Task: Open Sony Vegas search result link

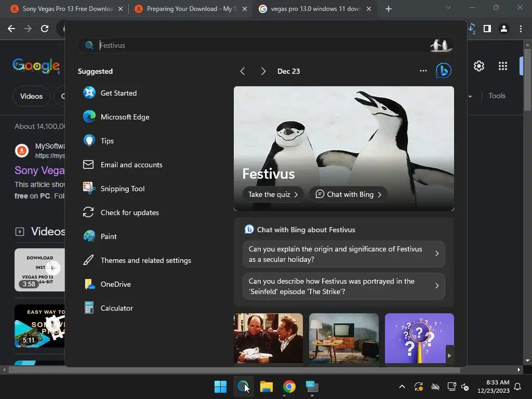Action: click(x=39, y=170)
